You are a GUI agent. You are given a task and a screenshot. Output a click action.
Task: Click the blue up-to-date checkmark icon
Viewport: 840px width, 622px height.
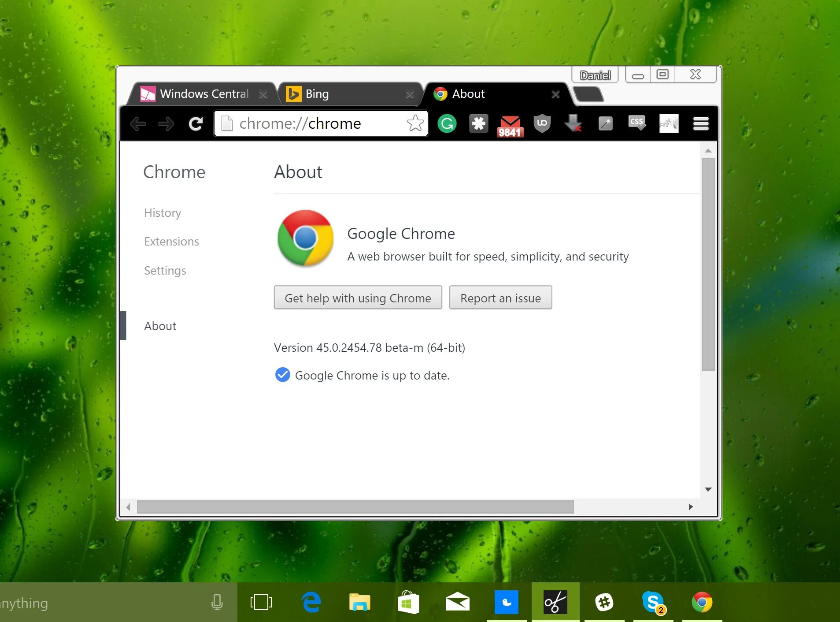pyautogui.click(x=282, y=375)
